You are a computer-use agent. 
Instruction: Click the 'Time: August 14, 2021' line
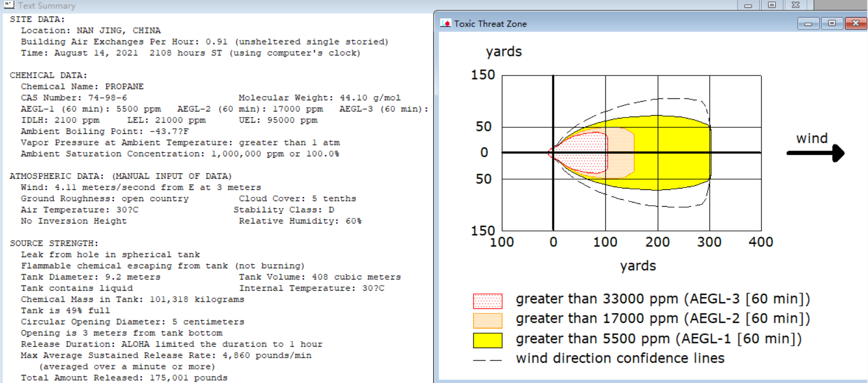(x=191, y=53)
